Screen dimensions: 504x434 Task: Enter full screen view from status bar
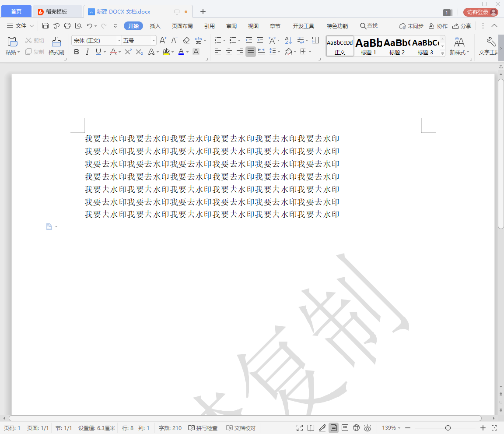click(300, 428)
